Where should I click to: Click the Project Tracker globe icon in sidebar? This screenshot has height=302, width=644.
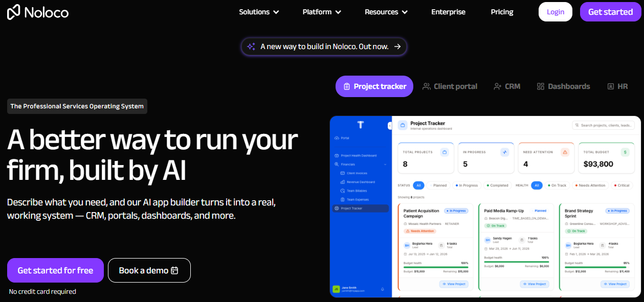[336, 208]
